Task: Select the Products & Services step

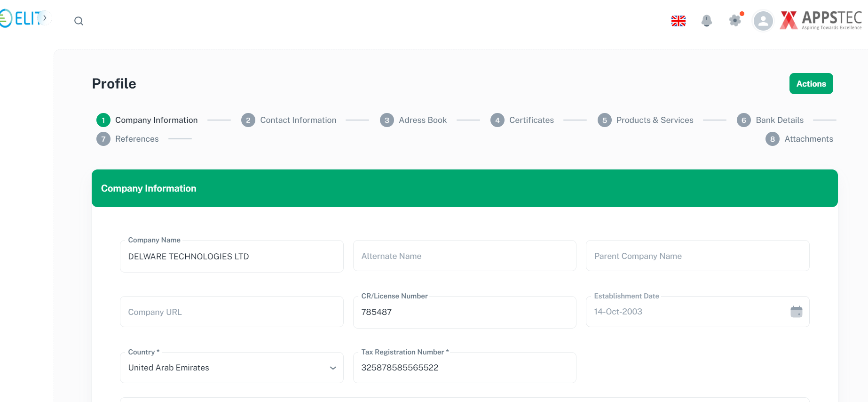Action: coord(654,120)
